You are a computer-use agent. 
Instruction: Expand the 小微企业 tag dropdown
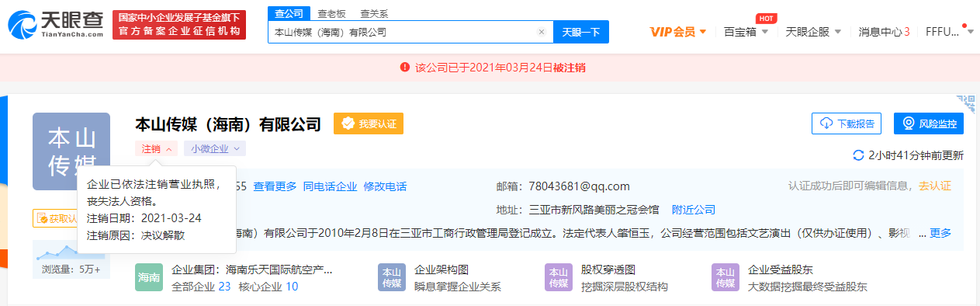pyautogui.click(x=215, y=148)
